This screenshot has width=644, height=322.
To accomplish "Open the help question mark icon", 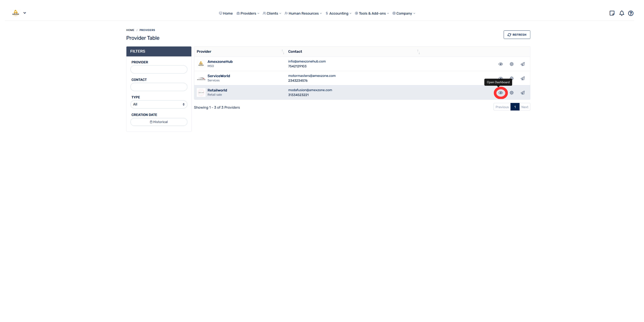I will pyautogui.click(x=631, y=13).
